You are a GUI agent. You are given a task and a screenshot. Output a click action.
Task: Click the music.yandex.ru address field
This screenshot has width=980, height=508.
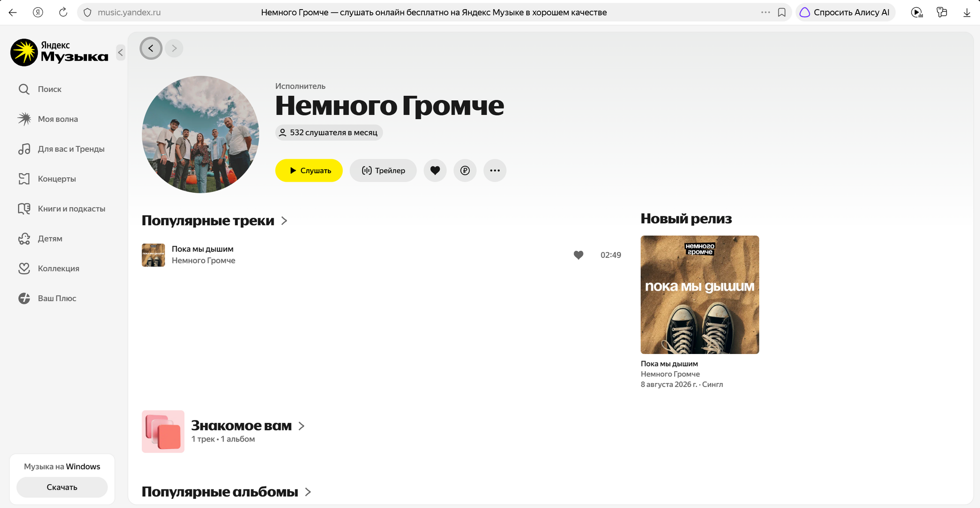(129, 12)
